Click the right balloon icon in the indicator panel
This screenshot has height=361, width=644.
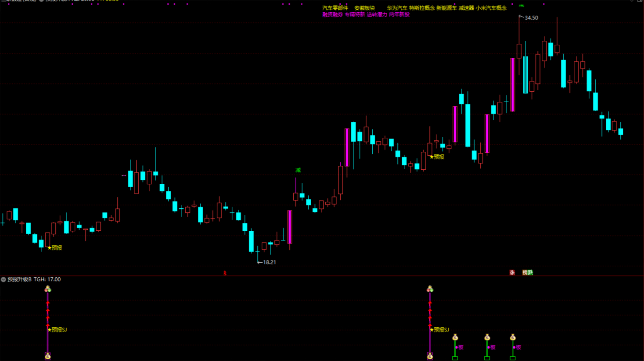[x=430, y=289]
